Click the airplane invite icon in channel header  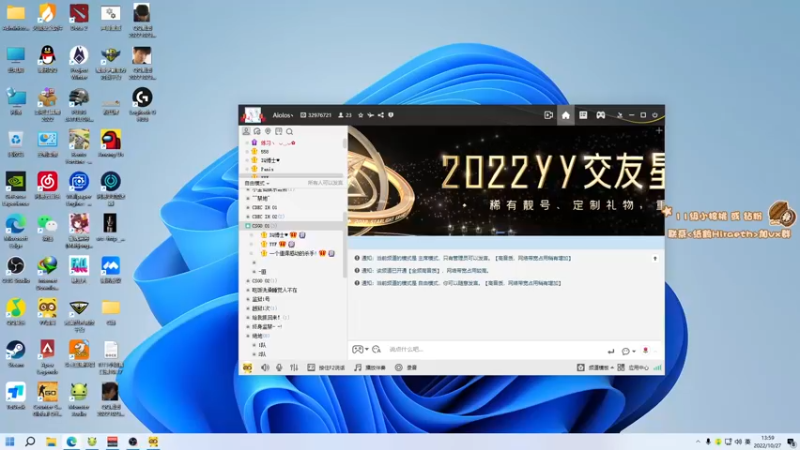pos(370,115)
